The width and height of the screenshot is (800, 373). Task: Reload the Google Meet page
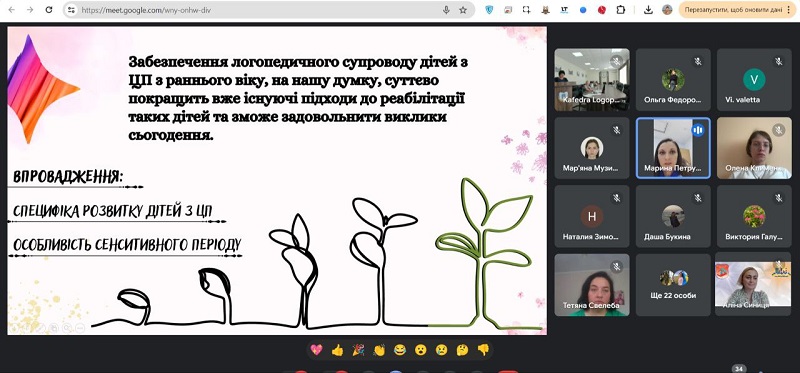49,10
